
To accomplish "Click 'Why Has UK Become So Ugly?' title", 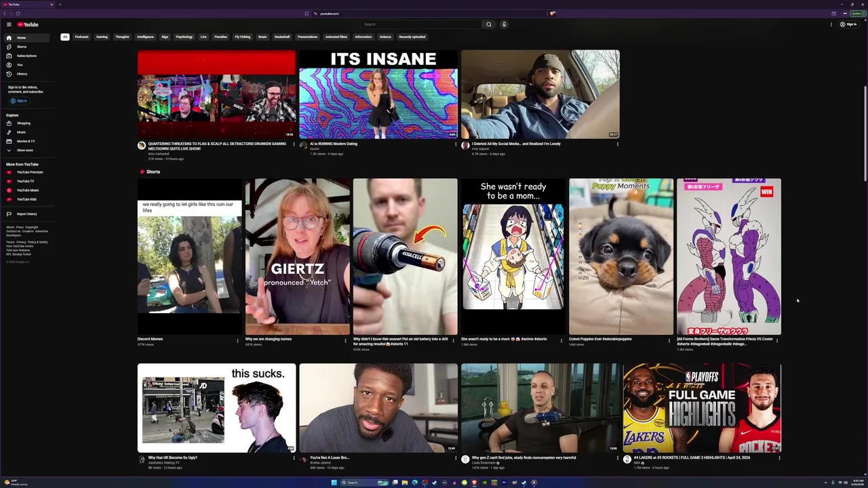I will [173, 457].
